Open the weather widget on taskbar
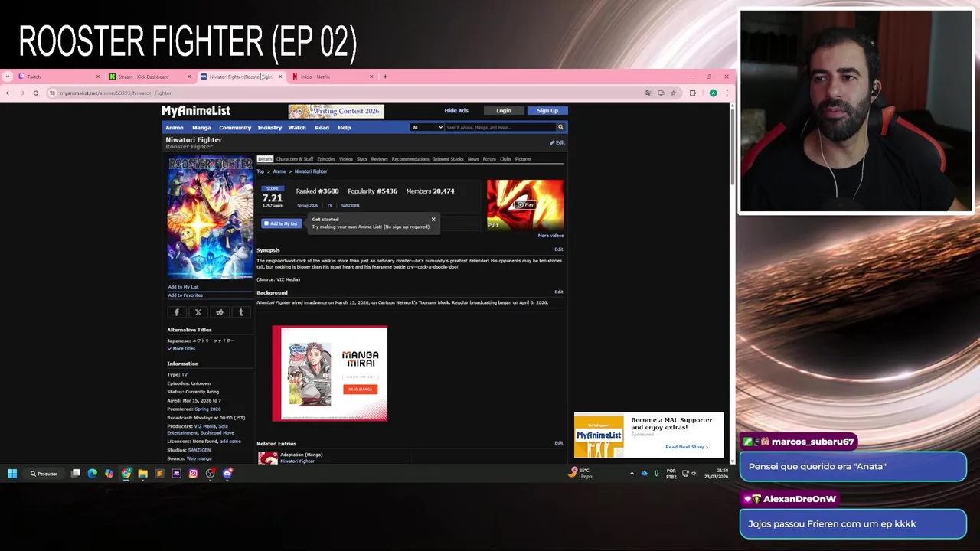The width and height of the screenshot is (980, 551). point(580,473)
